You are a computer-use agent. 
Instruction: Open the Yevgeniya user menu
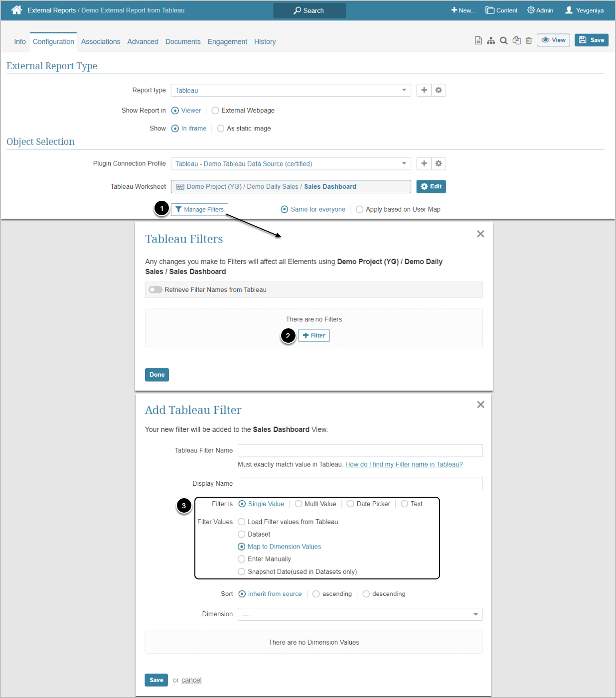tap(584, 10)
